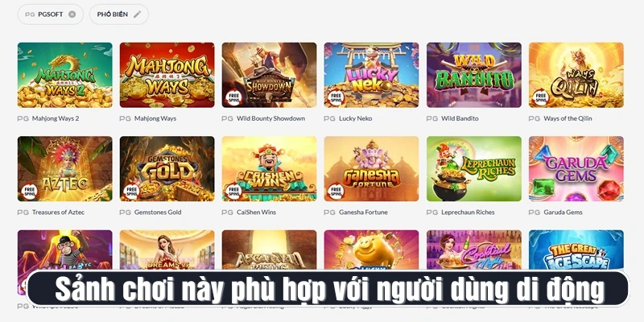This screenshot has width=644, height=322.
Task: Open the Cocktail Nights game thumbnail
Action: click(474, 250)
